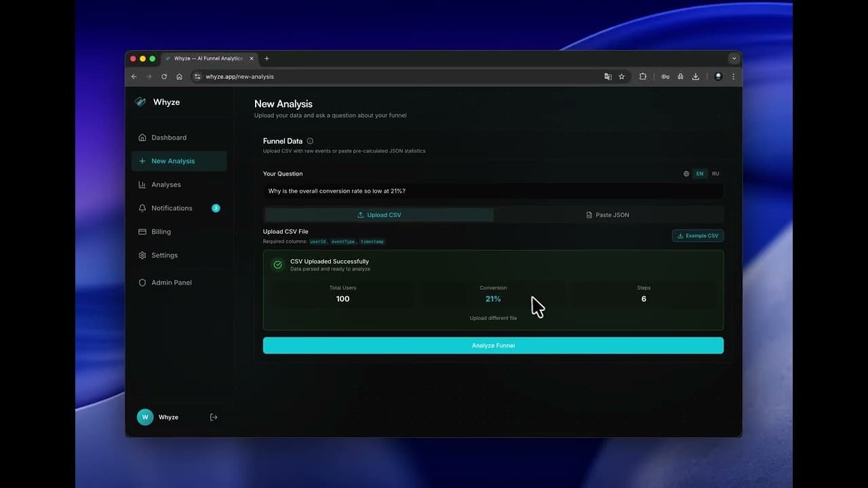Screen dimensions: 868x488
Task: Click the sign-out icon beside Whyze account
Action: [x=214, y=417]
